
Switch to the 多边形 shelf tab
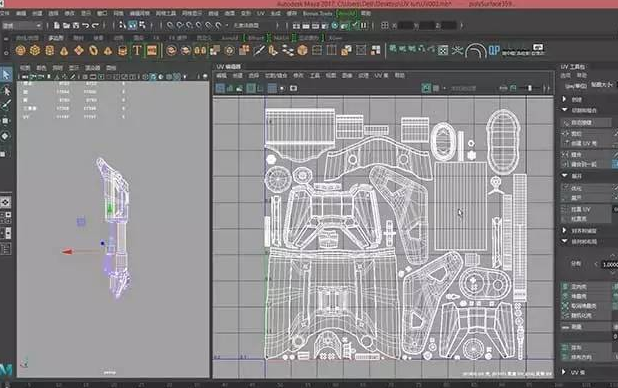coord(56,38)
